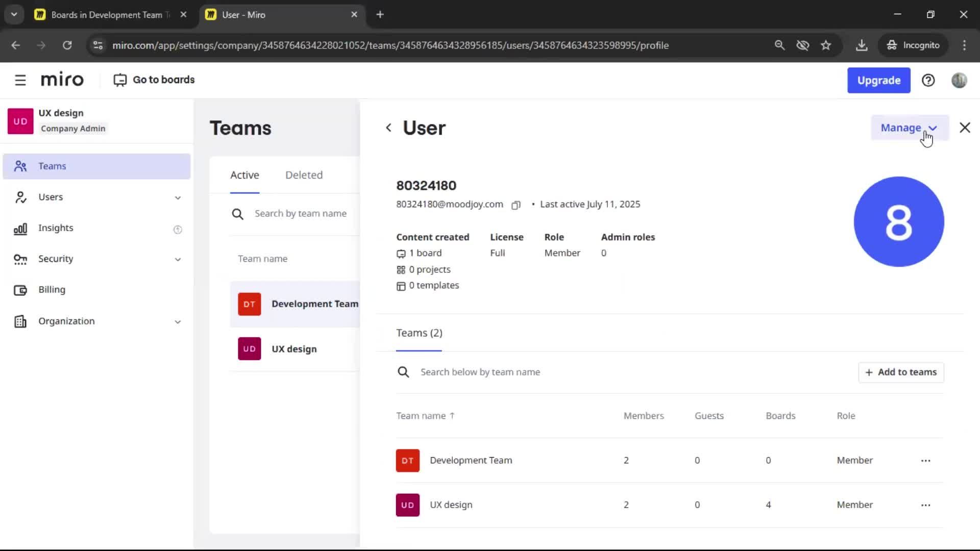This screenshot has width=980, height=551.
Task: Select the Teams (2) tab
Action: (x=419, y=333)
